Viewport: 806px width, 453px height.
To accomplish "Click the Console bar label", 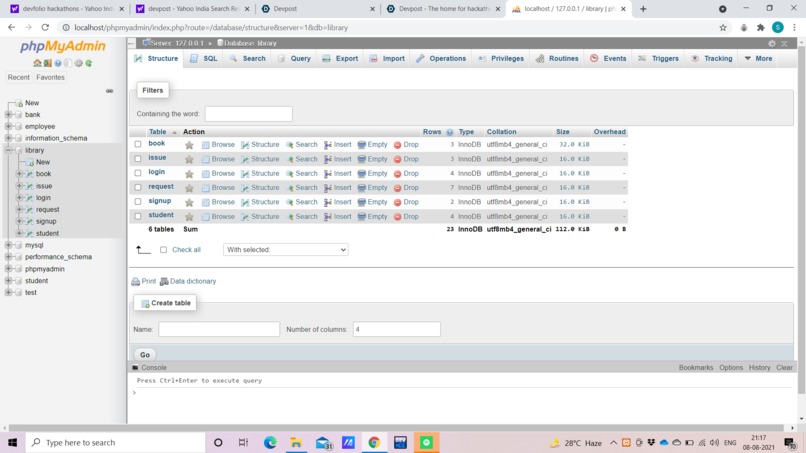I will 154,368.
